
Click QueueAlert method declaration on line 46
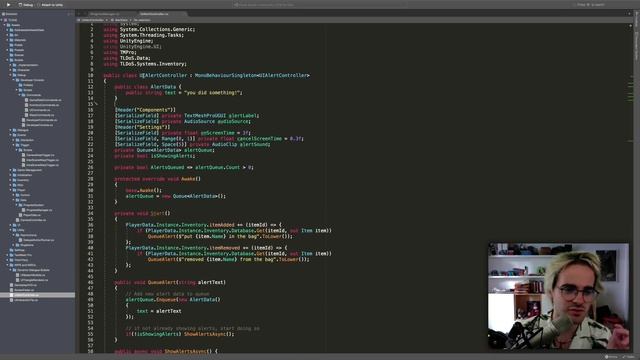pos(162,282)
